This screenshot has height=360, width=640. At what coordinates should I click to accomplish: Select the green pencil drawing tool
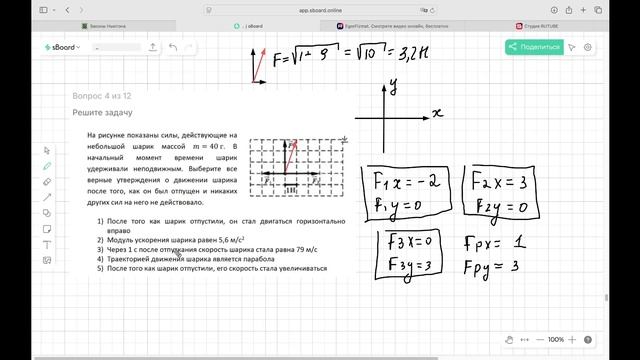(47, 166)
